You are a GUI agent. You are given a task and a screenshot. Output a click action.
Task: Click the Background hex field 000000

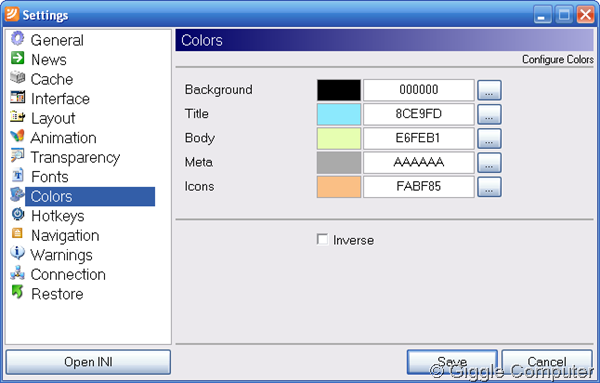pos(419,90)
